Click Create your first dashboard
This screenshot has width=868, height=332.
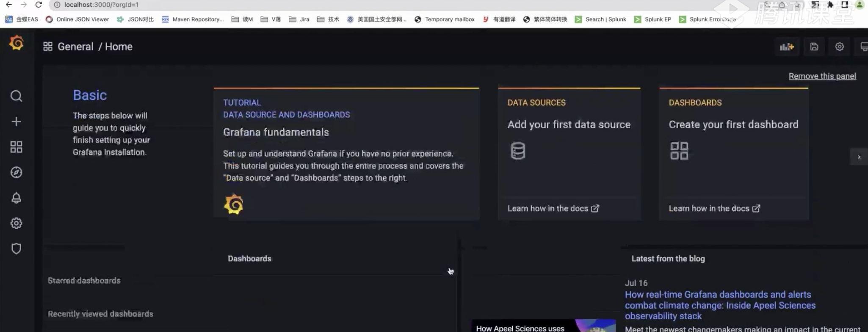point(733,125)
